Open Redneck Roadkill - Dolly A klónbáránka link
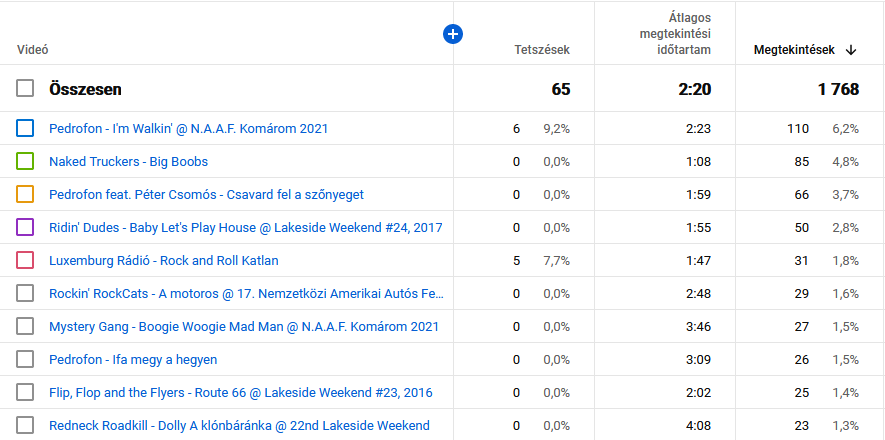The width and height of the screenshot is (885, 440). pyautogui.click(x=239, y=425)
